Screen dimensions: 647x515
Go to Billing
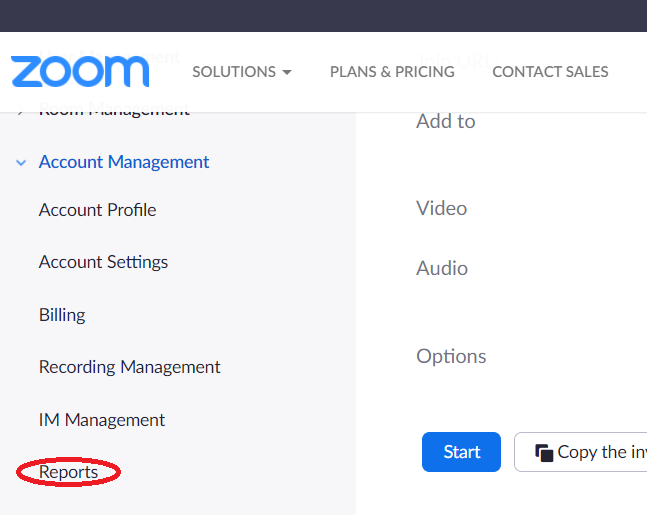point(62,315)
